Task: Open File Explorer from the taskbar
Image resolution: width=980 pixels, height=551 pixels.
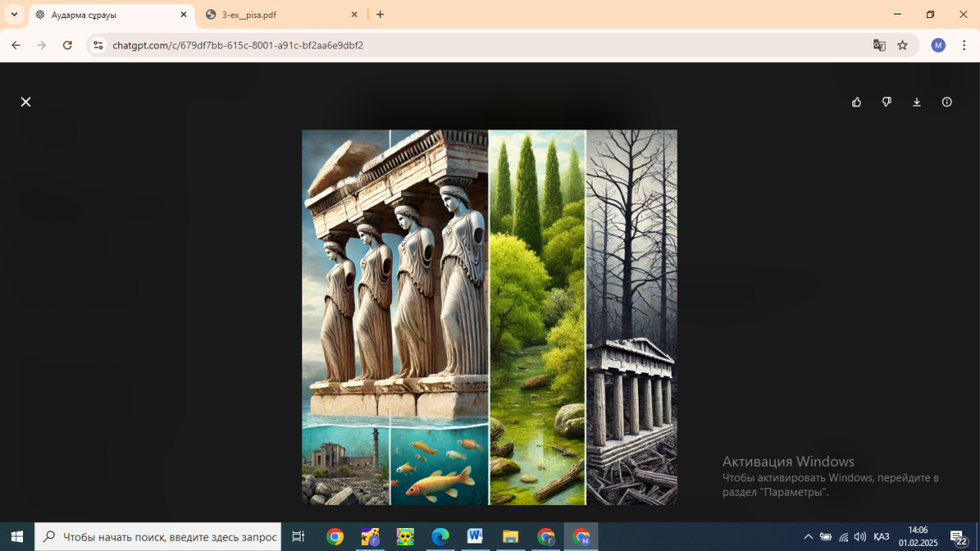Action: (x=511, y=537)
